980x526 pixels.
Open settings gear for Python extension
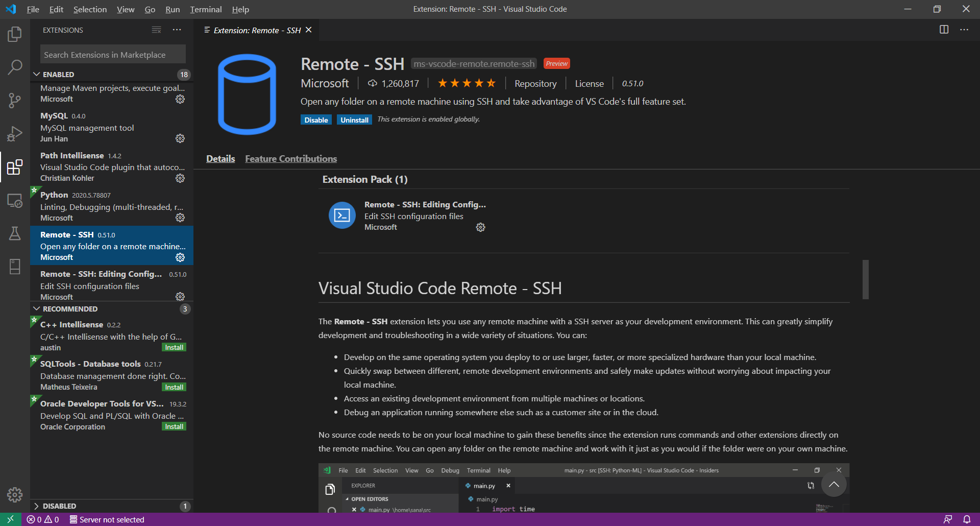(180, 218)
